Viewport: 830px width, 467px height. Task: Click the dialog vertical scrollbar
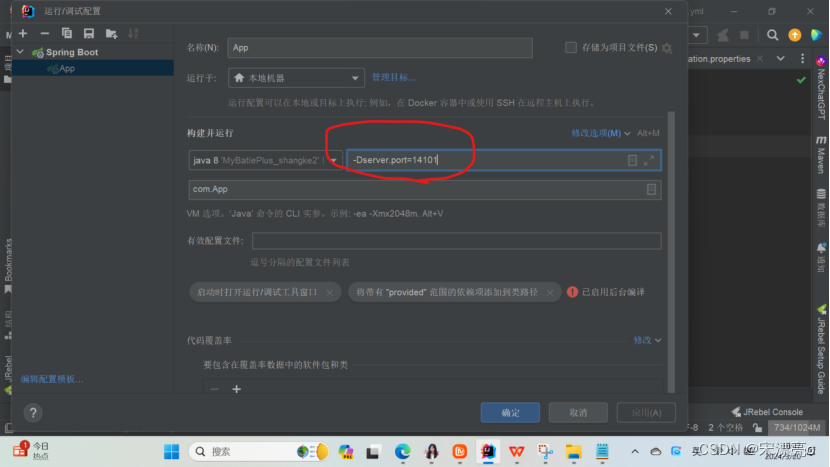(x=671, y=252)
